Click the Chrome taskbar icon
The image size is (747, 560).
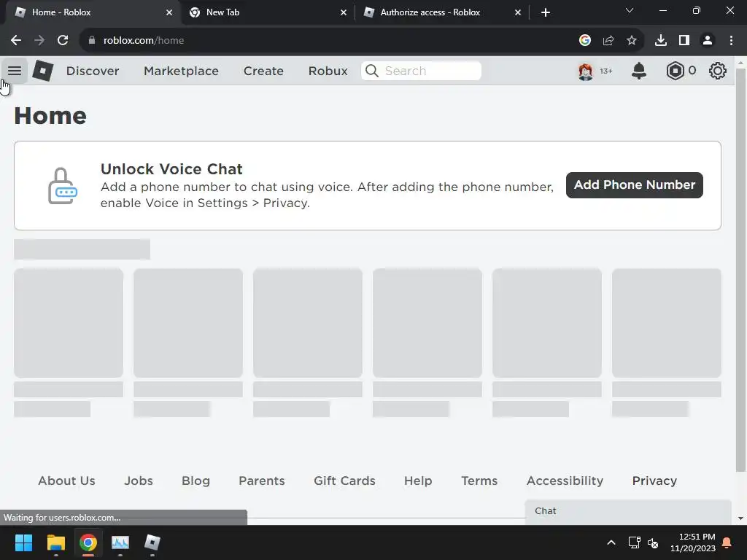(x=88, y=542)
